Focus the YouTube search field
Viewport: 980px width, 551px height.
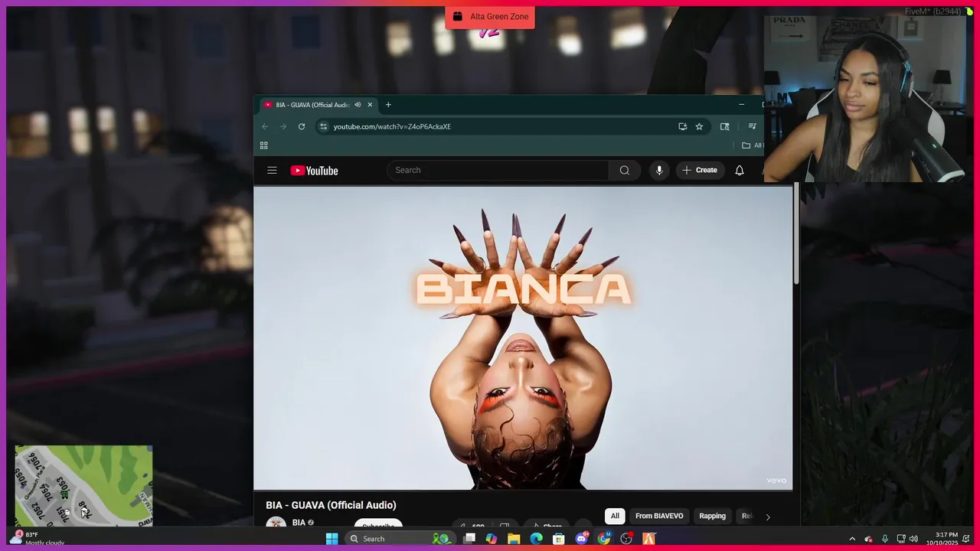(498, 170)
